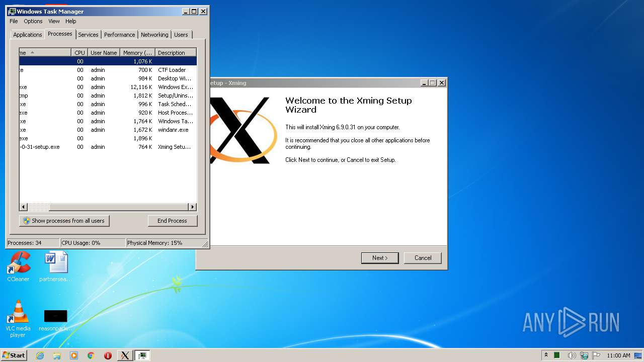Image resolution: width=644 pixels, height=362 pixels.
Task: Click Task Manager title bar icon
Action: tap(12, 11)
